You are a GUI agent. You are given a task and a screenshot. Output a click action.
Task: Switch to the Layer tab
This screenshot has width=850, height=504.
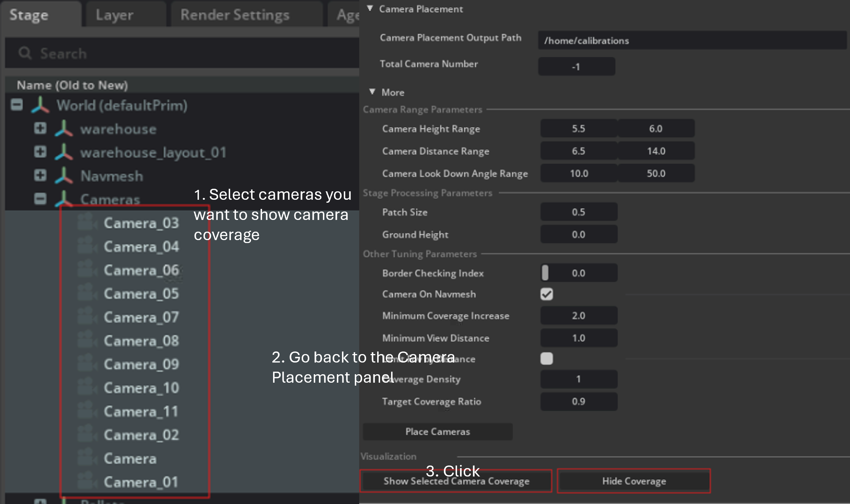(x=114, y=15)
